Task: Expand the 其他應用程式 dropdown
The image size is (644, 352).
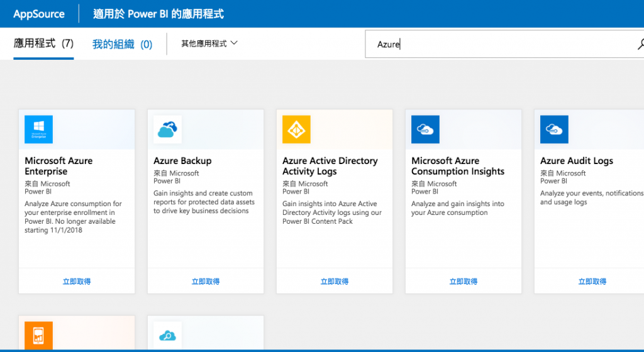Action: [x=209, y=43]
